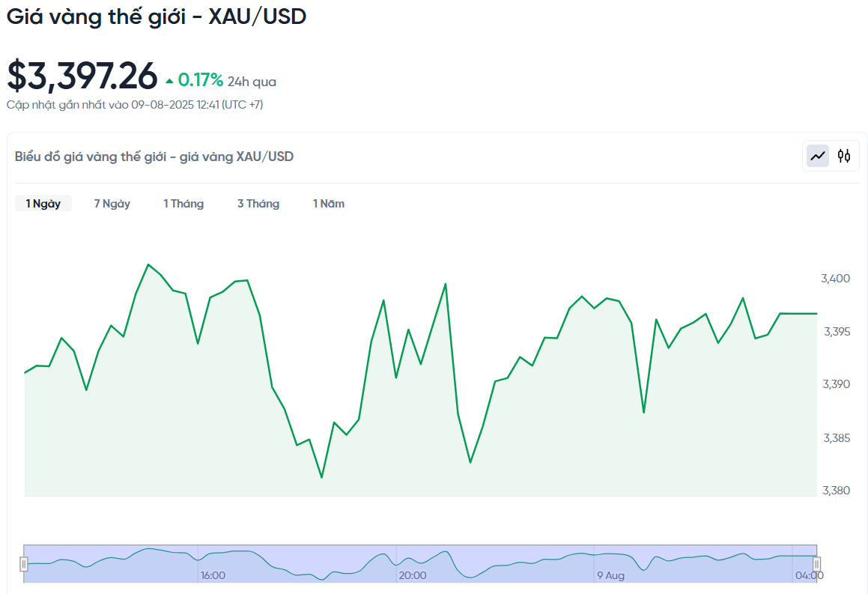This screenshot has width=868, height=594.
Task: Select the 7 Ngày time range tab
Action: tap(112, 203)
